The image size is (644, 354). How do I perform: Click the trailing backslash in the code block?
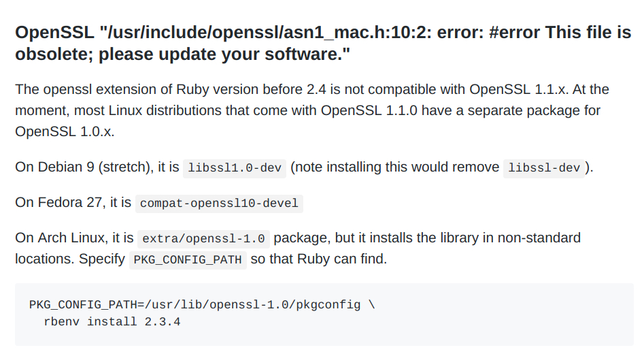coord(372,305)
